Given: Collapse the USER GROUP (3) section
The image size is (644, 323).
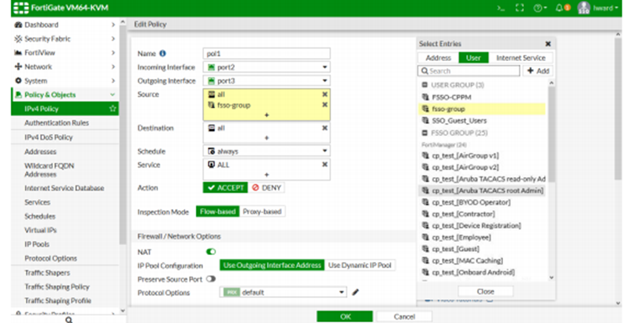Looking at the screenshot, I should click(x=425, y=85).
